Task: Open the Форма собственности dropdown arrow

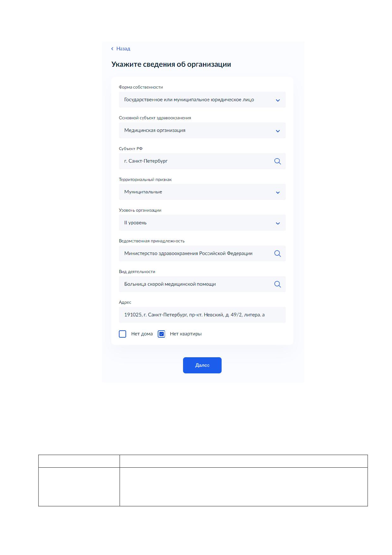Action: tap(278, 100)
